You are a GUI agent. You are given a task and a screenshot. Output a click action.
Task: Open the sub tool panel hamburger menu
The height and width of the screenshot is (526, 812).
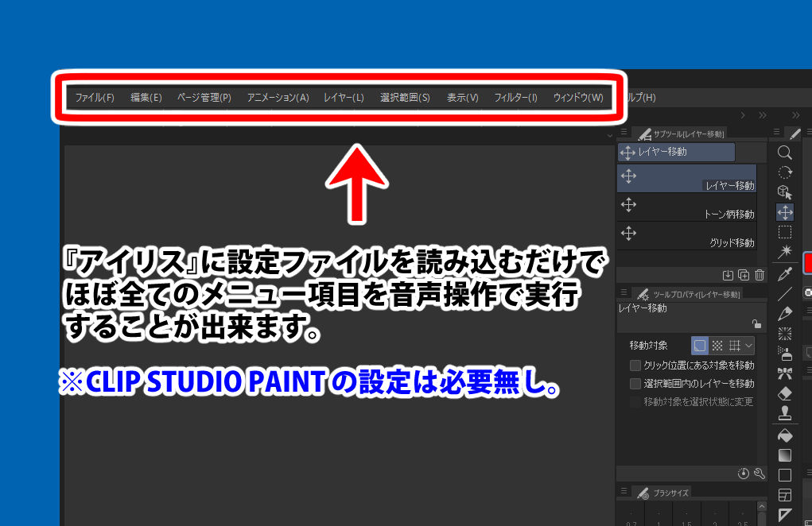coord(624,133)
